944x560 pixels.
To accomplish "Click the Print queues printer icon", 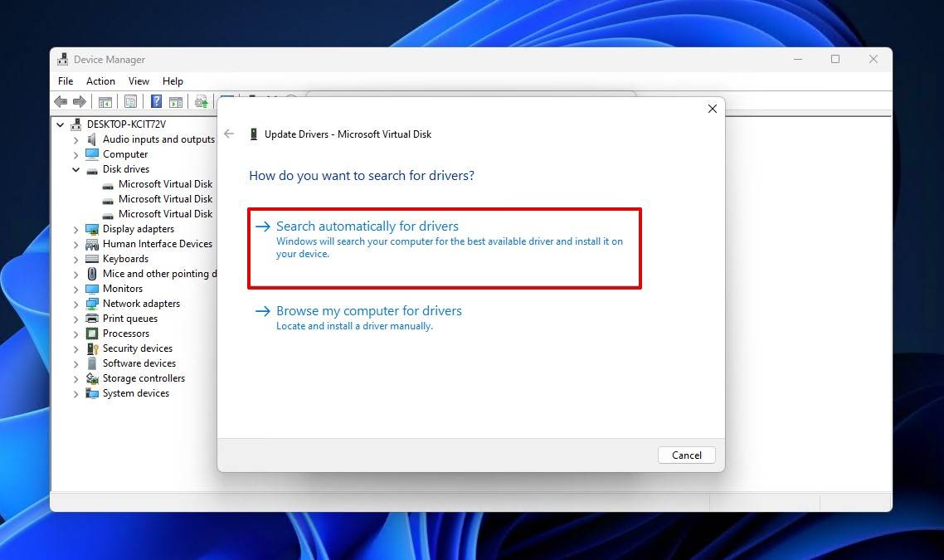I will click(x=92, y=319).
